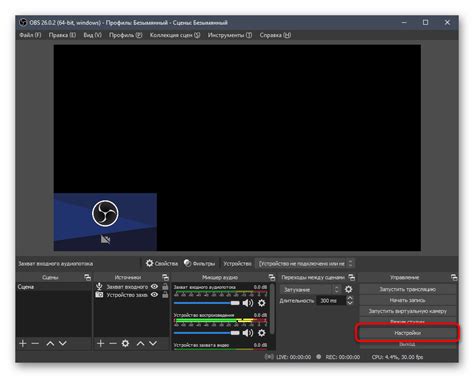
Task: Click the Устройство воспроизведения volume slider
Action: point(207,333)
